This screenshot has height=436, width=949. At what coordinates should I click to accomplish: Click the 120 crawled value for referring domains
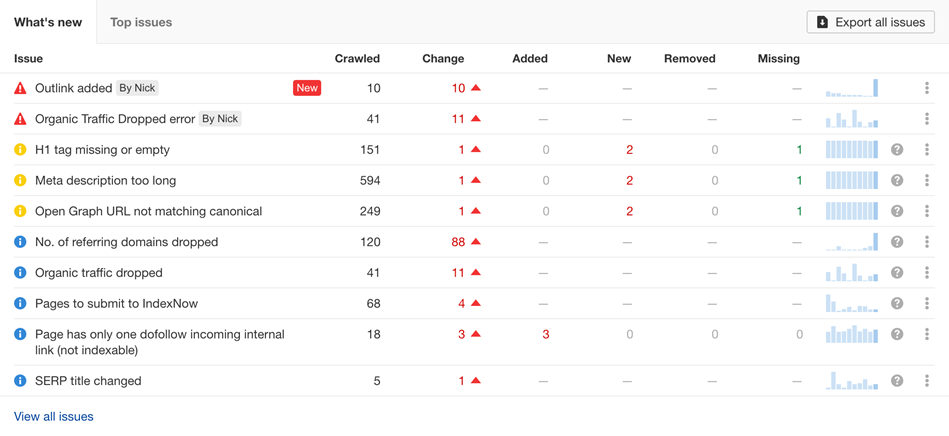tap(369, 242)
